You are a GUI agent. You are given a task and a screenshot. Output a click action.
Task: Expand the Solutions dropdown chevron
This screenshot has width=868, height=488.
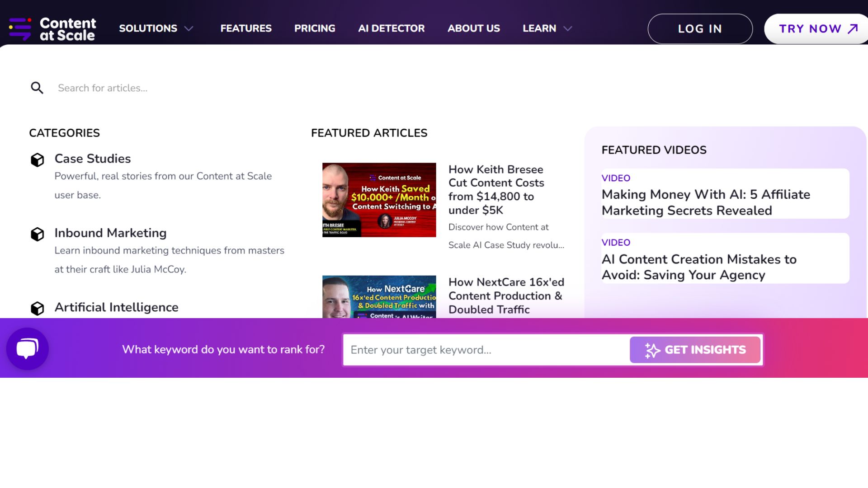(x=189, y=28)
